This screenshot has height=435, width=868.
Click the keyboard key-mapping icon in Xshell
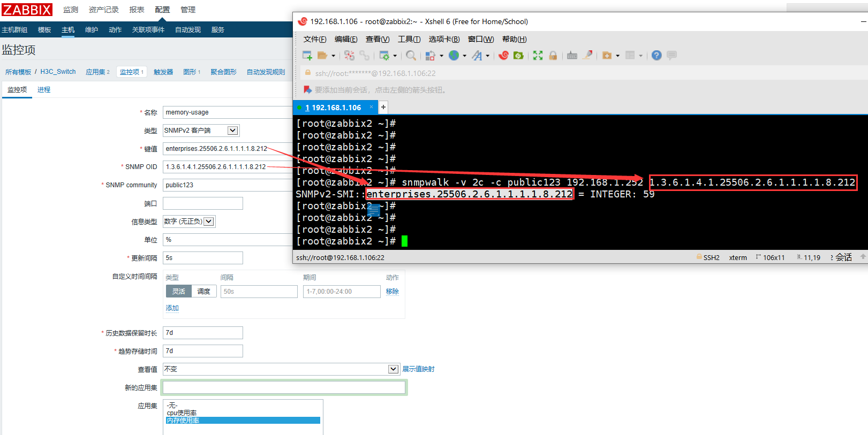pyautogui.click(x=572, y=55)
